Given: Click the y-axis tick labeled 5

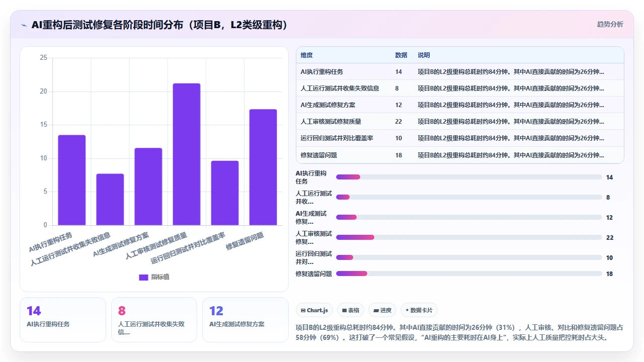Looking at the screenshot, I should [45, 192].
